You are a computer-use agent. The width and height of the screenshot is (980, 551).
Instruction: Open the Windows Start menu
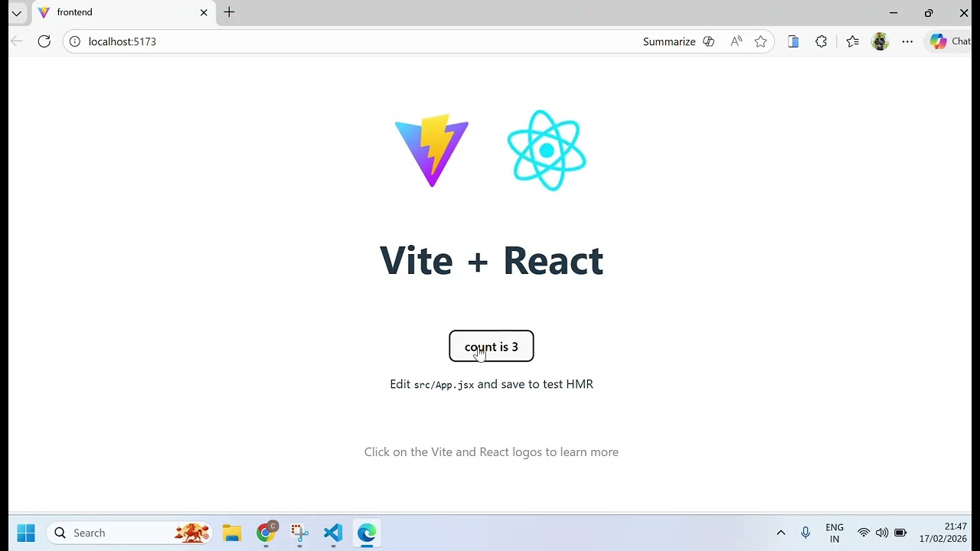26,533
